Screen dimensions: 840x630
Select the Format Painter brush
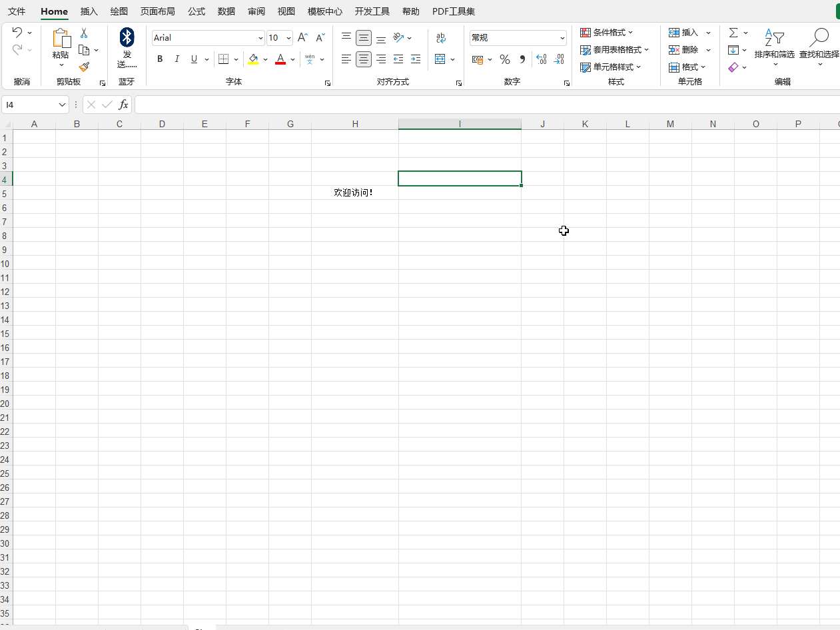click(84, 67)
